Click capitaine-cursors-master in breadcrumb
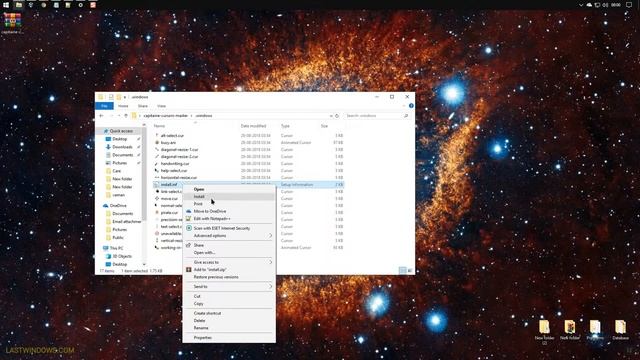640x360 pixels. 165,116
